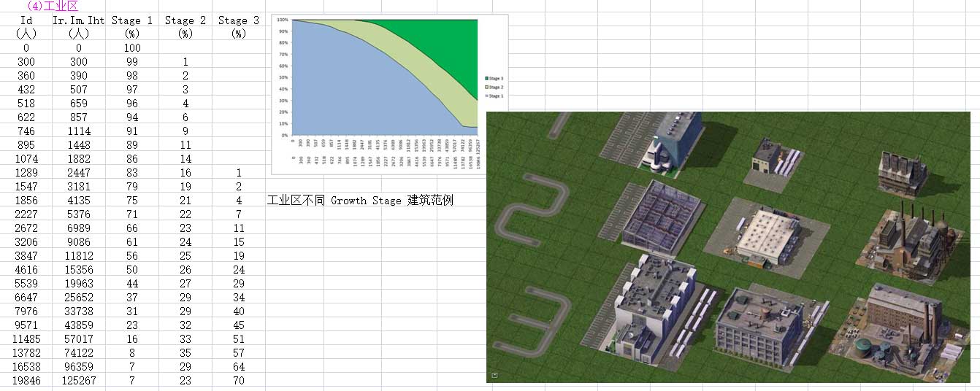This screenshot has width=980, height=391.
Task: Click the Stage 2 column header cell
Action: [x=185, y=20]
